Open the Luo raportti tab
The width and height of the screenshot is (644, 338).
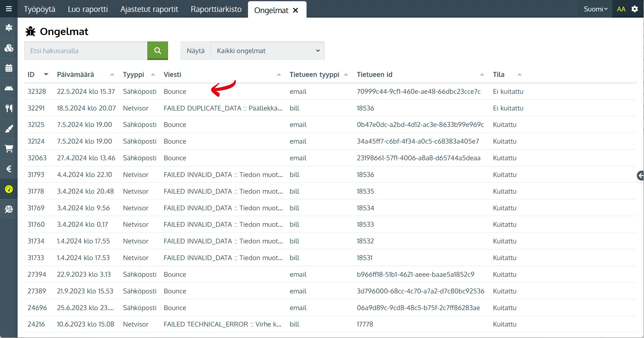88,9
